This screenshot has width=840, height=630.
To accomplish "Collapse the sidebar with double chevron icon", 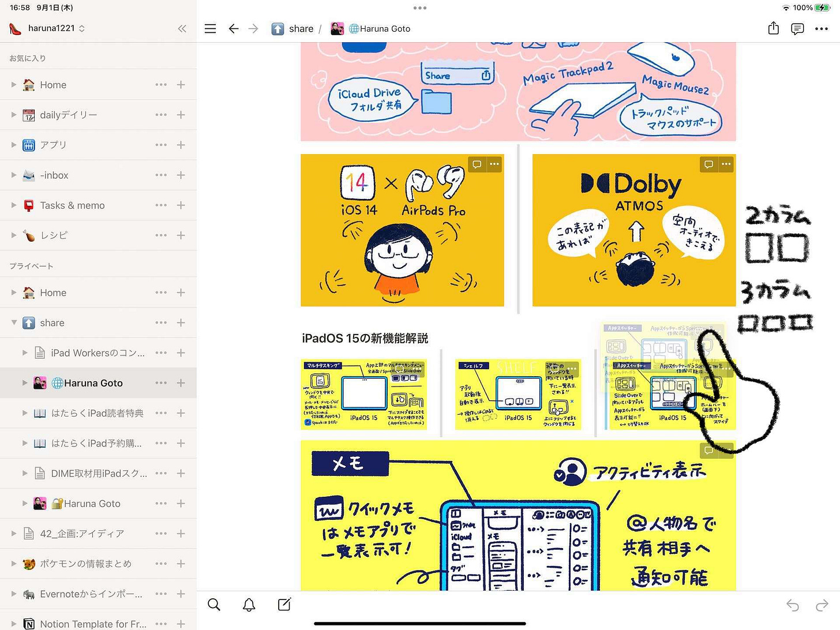I will pyautogui.click(x=182, y=28).
